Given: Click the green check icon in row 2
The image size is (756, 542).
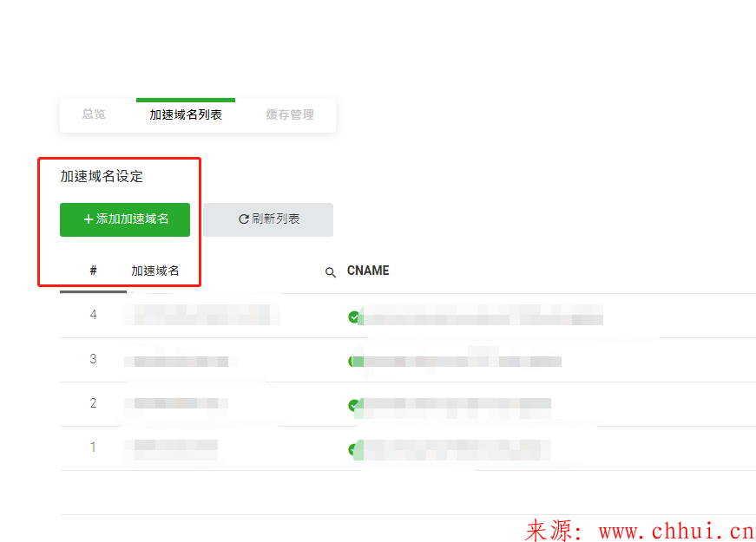Looking at the screenshot, I should click(354, 405).
